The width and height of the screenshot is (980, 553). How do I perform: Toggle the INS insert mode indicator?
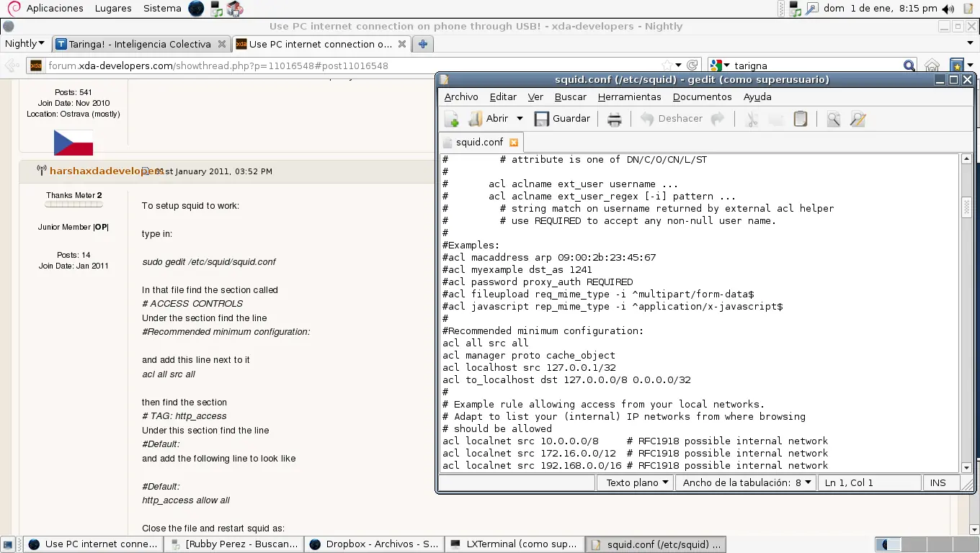click(937, 482)
